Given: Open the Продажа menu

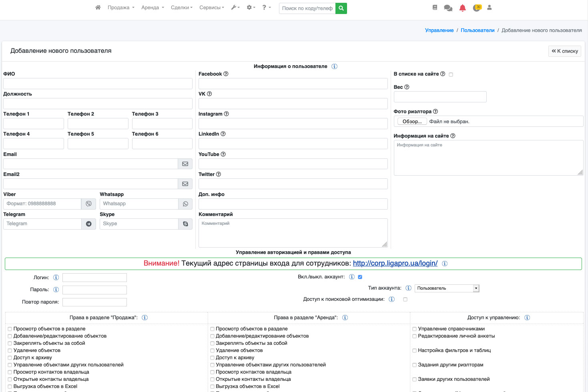Looking at the screenshot, I should [x=120, y=8].
